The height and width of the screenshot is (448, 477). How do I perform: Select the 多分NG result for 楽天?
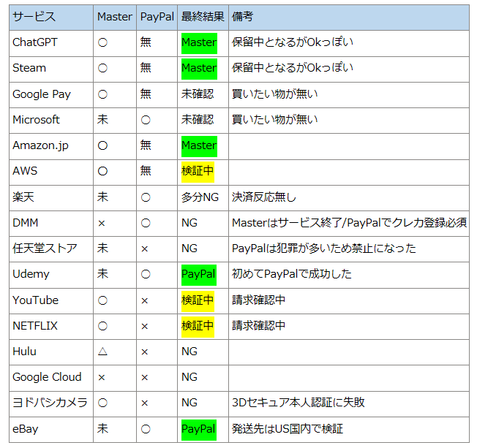200,197
